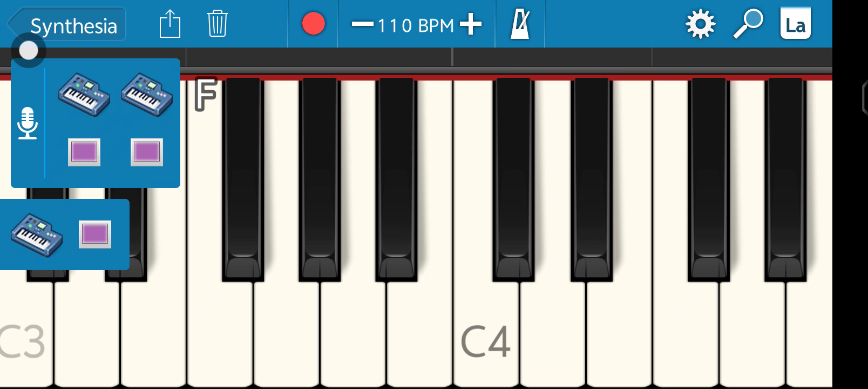Decrease tempo with the minus button
The height and width of the screenshot is (389, 868).
362,24
